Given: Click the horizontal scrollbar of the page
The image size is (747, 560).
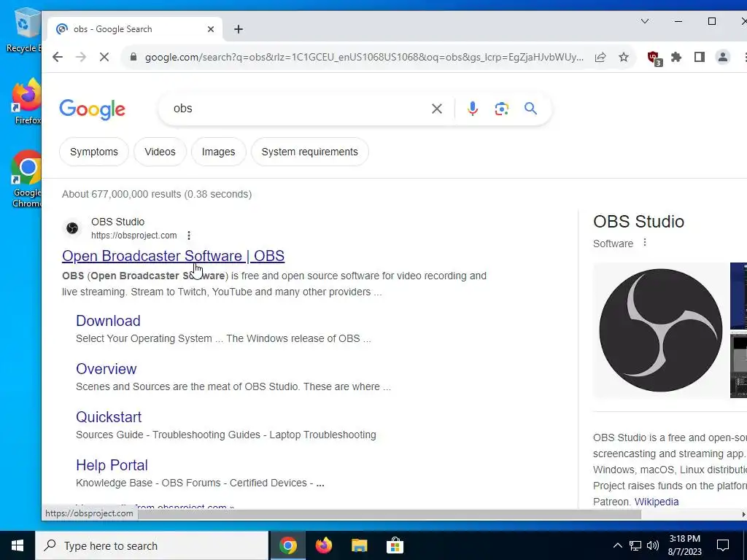Looking at the screenshot, I should (388, 514).
